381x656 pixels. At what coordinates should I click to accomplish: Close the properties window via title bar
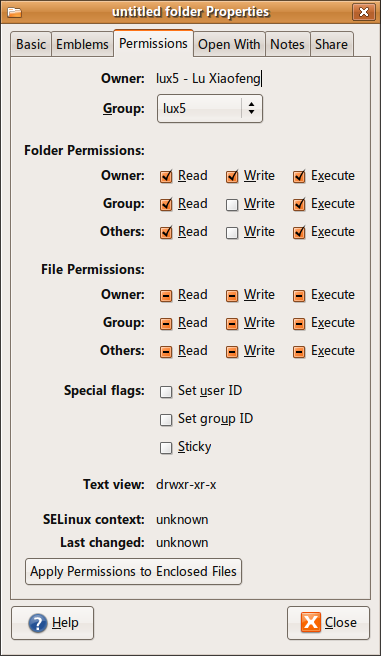[363, 12]
